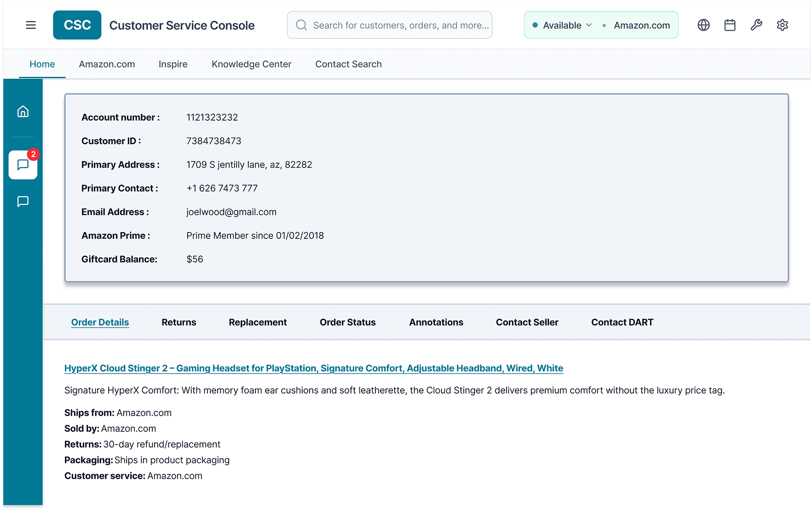The width and height of the screenshot is (812, 511).
Task: Open the second sidebar chat icon
Action: [23, 201]
